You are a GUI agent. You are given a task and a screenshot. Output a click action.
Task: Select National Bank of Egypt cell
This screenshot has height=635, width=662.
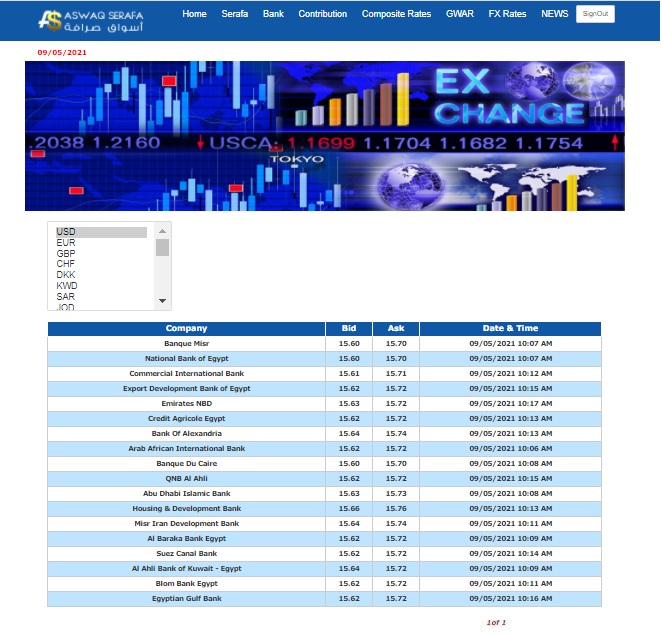[187, 359]
